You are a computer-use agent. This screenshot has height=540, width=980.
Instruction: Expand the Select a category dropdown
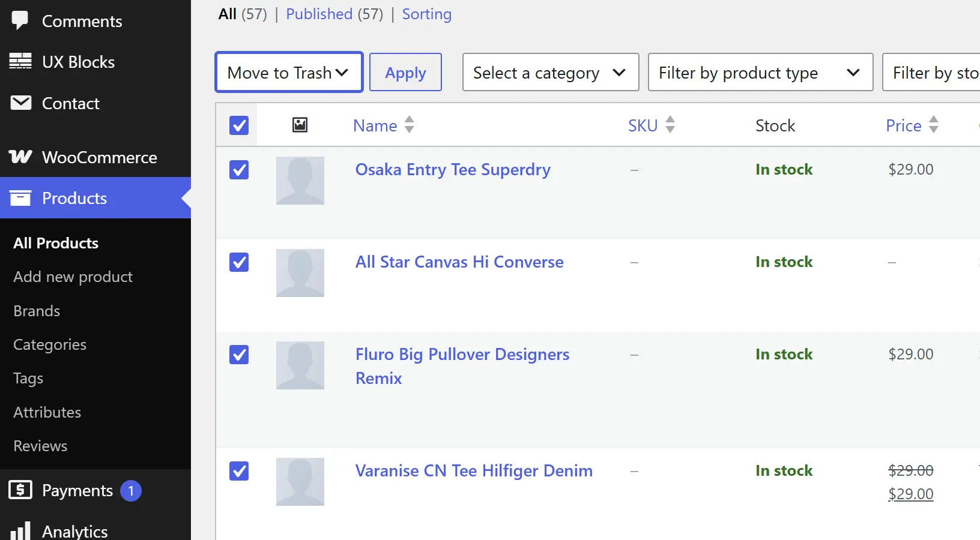click(551, 72)
